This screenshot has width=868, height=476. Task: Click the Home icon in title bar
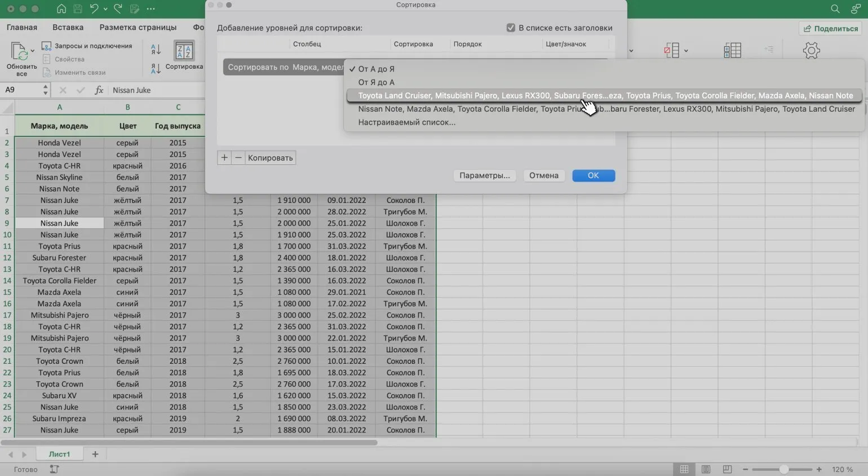click(x=61, y=9)
